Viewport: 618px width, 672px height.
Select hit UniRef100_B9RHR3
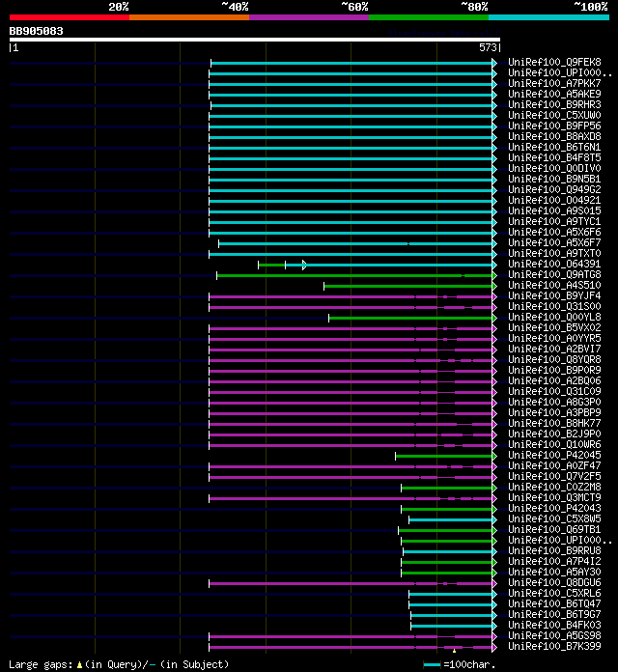click(x=554, y=104)
